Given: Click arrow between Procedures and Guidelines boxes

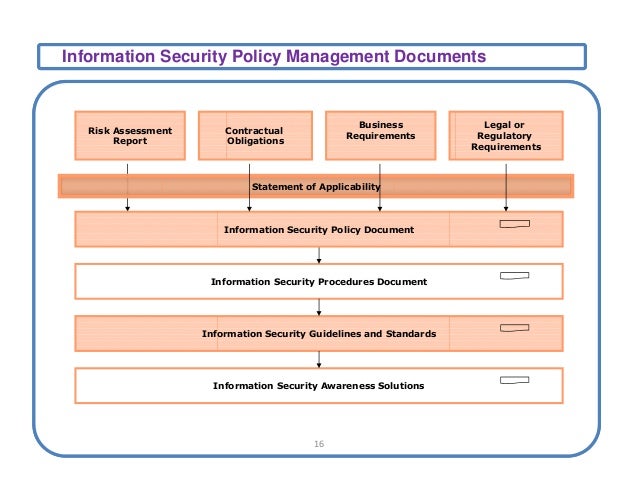Looking at the screenshot, I should 319,307.
